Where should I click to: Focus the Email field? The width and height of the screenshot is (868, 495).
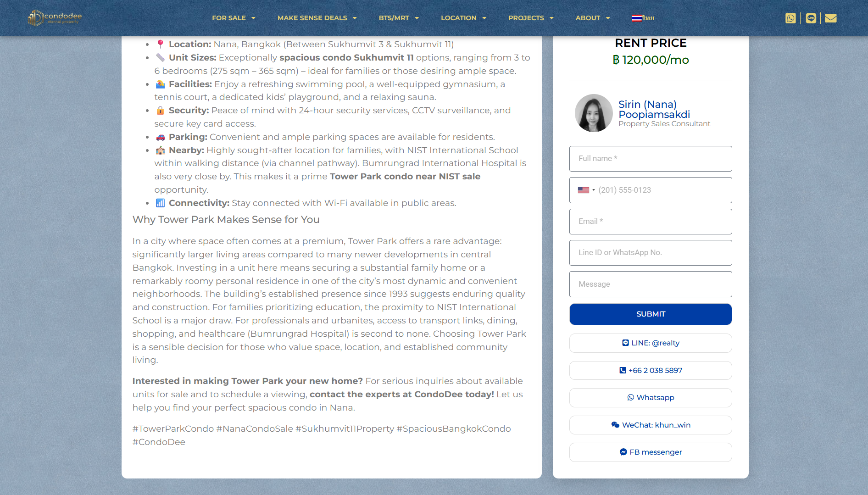tap(650, 222)
